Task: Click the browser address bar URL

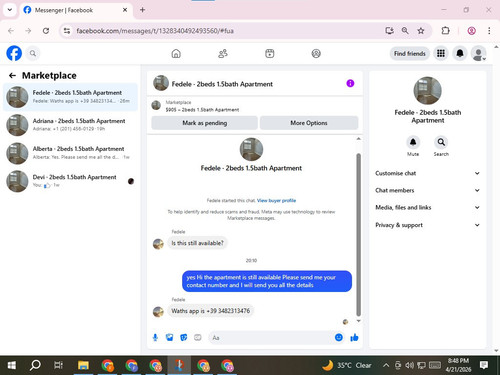Action: pos(155,31)
